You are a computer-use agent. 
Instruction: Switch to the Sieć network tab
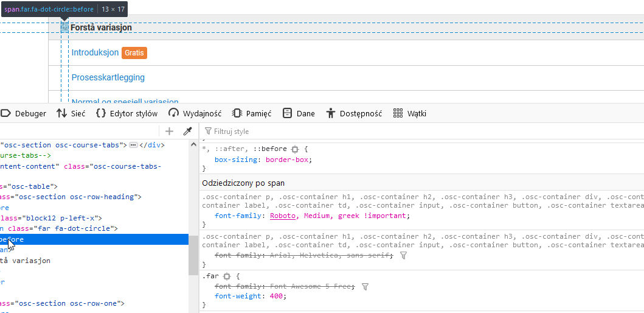pos(71,113)
